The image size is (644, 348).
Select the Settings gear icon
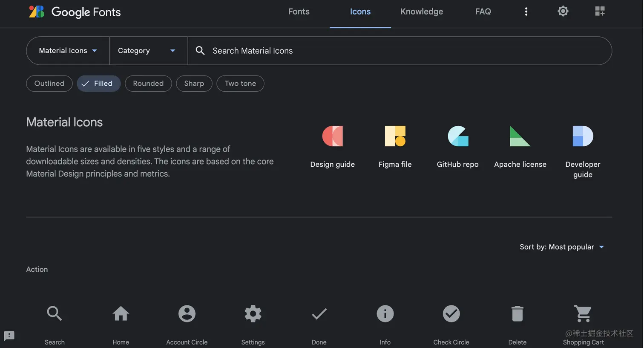click(253, 313)
